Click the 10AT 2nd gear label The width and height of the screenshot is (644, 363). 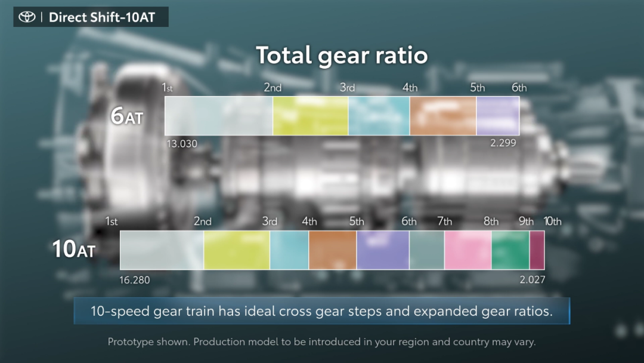203,222
